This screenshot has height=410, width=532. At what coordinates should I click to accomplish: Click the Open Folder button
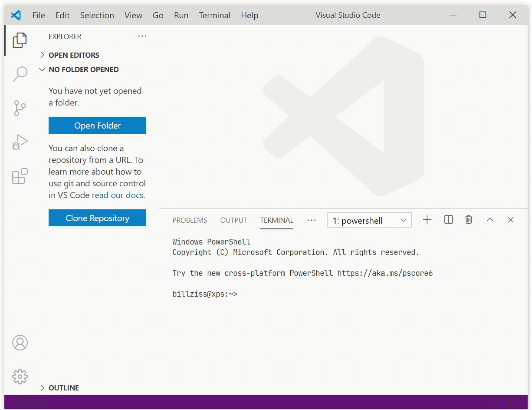click(x=97, y=126)
